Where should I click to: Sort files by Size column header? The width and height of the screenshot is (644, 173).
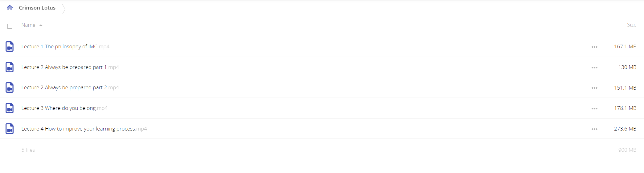[x=632, y=25]
